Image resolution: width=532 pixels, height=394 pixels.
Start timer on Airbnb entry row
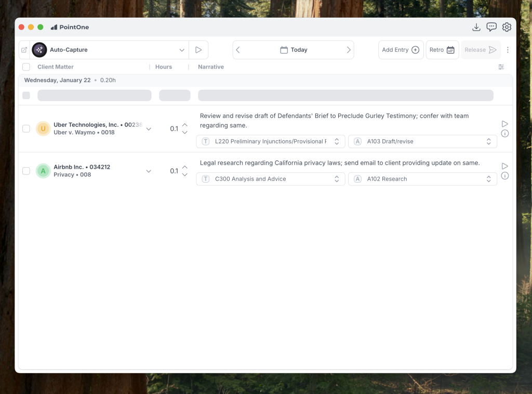[504, 166]
